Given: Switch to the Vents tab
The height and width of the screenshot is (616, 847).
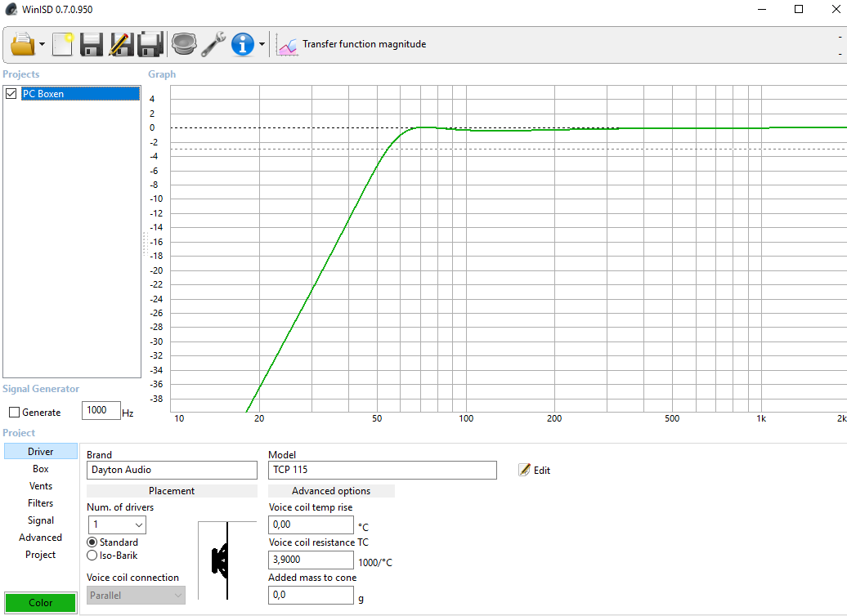Looking at the screenshot, I should [41, 486].
